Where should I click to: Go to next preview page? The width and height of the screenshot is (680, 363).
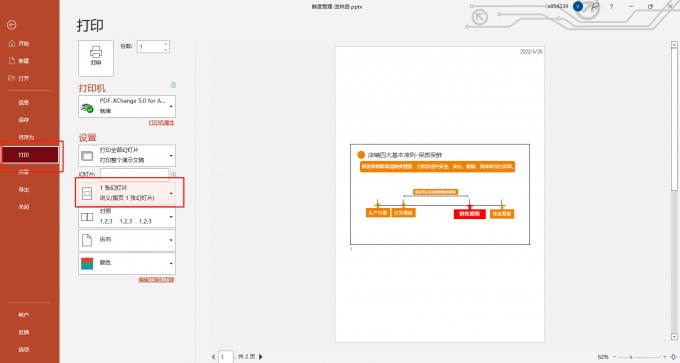(261, 357)
